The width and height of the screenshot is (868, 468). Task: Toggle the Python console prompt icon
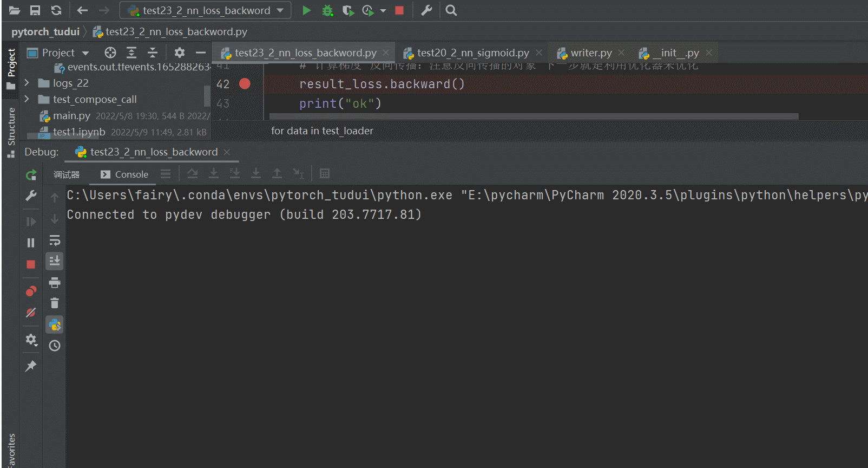[x=55, y=324]
